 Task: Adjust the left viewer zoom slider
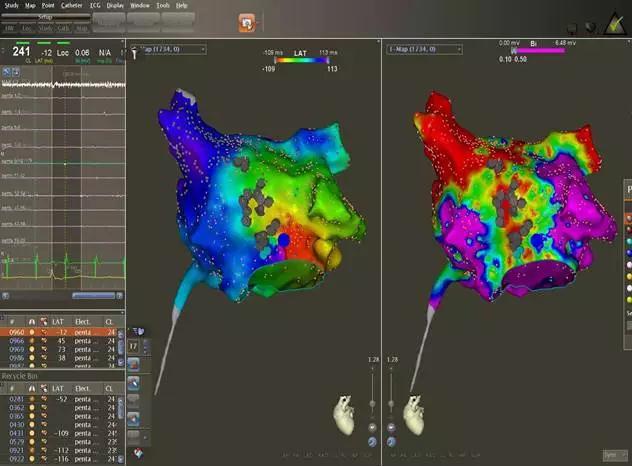click(x=372, y=391)
